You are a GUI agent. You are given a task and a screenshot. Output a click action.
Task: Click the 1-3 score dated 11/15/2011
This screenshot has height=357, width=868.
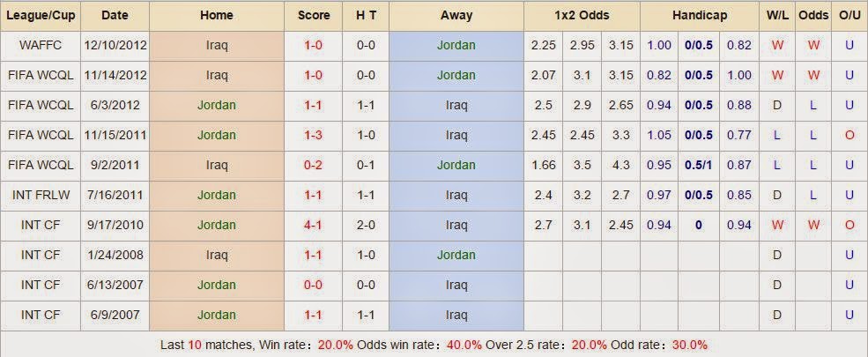[x=314, y=135]
